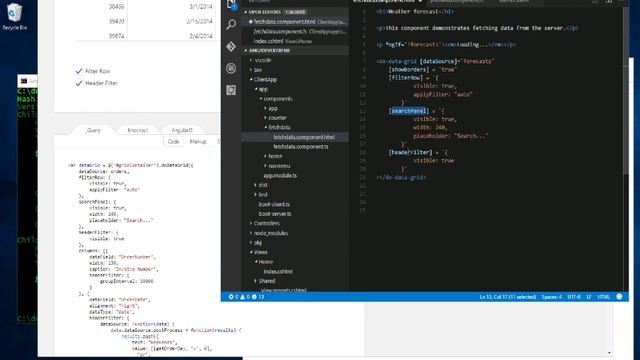Screen dimensions: 640x360
Task: Click the 39874 cell in browser grid
Action: (x=116, y=36)
